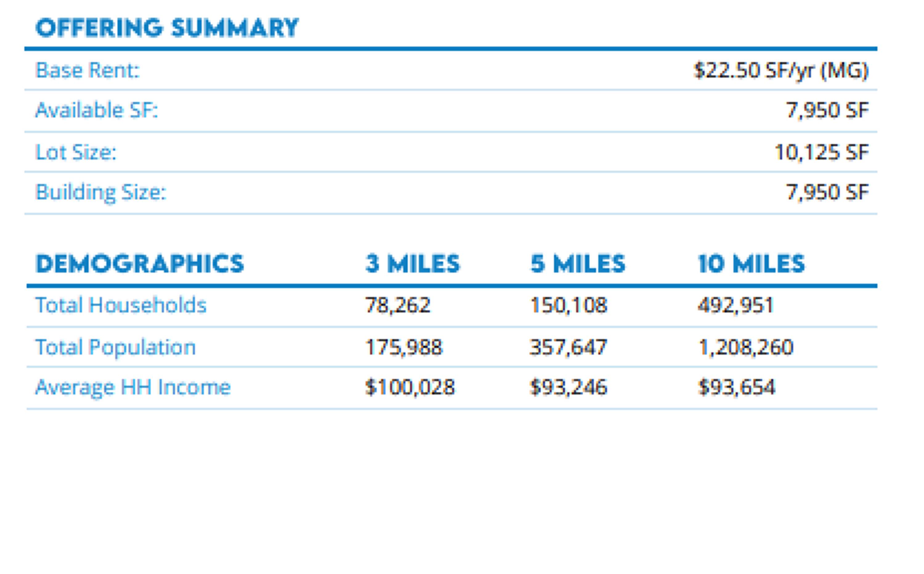This screenshot has height=574, width=924.
Task: Click the 10 Miles column header
Action: (751, 264)
